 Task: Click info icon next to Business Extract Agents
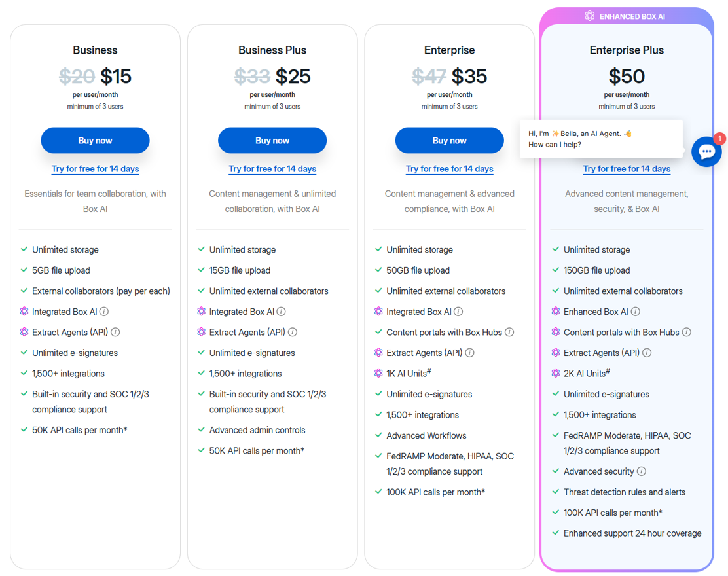(x=115, y=333)
